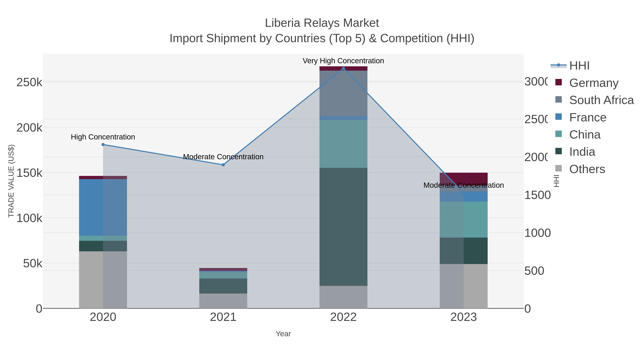Click the 'Liberia Relays Market' chart title
The width and height of the screenshot is (644, 362).
tap(322, 23)
